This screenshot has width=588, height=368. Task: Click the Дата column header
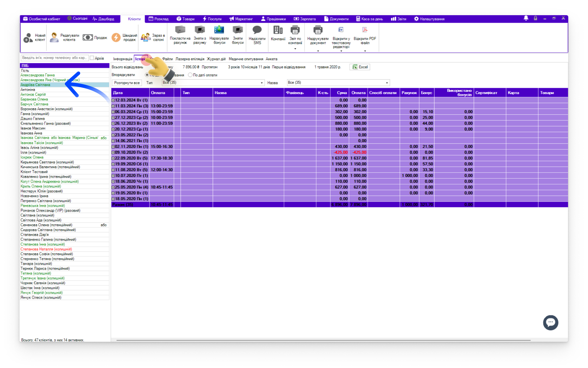click(130, 93)
